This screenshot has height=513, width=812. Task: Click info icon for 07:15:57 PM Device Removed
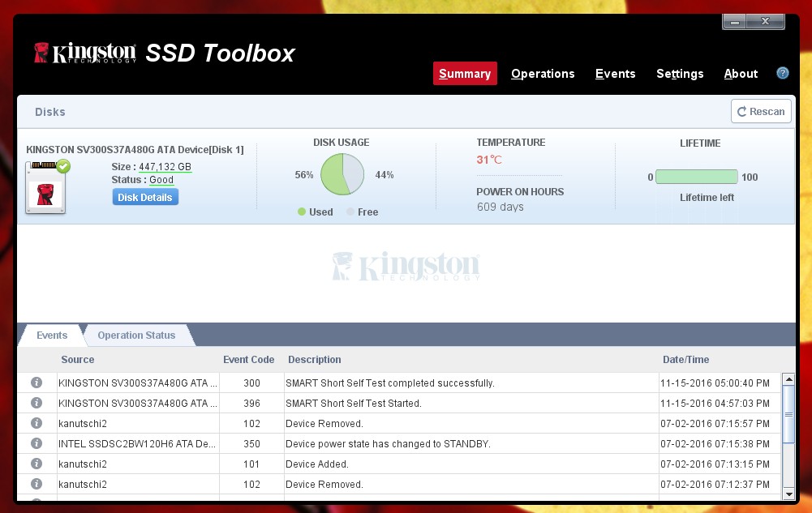click(x=37, y=423)
